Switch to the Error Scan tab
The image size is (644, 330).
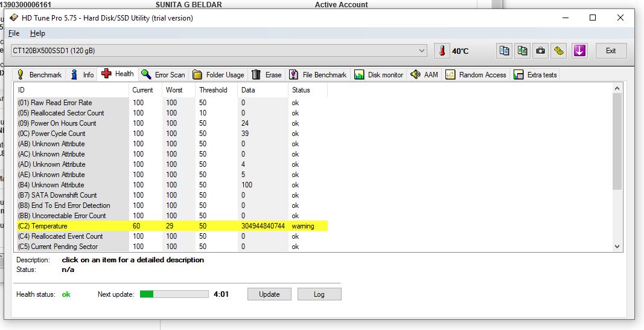tap(163, 74)
